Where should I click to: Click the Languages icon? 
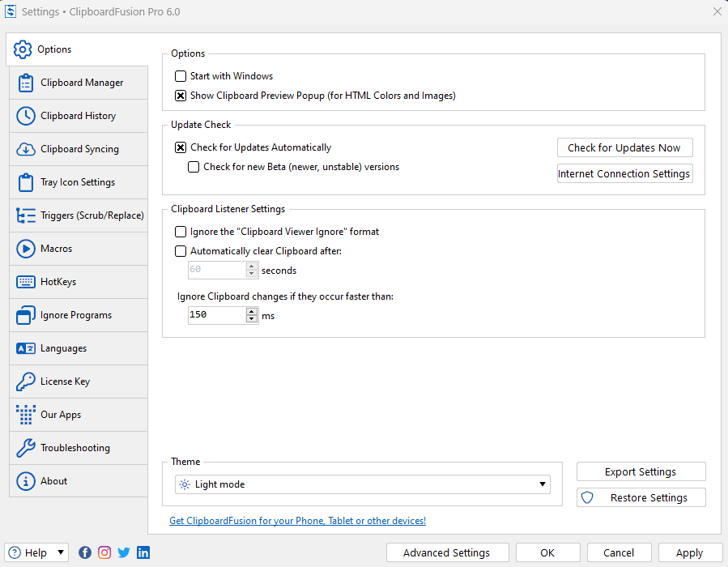click(x=26, y=348)
